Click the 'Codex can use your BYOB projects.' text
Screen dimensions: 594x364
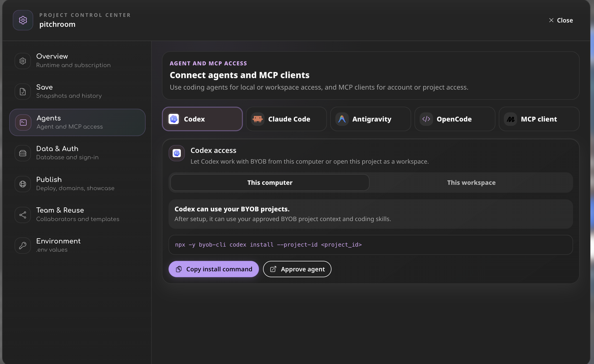click(x=232, y=209)
